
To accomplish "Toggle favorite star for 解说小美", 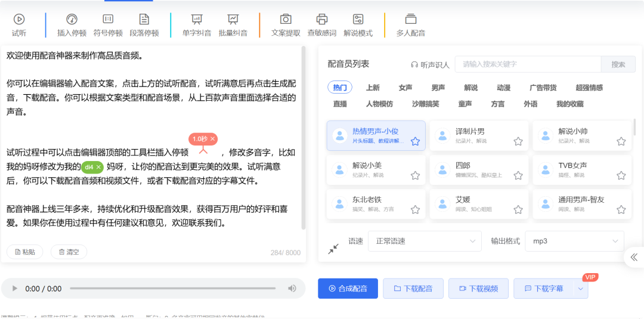I will coord(415,175).
